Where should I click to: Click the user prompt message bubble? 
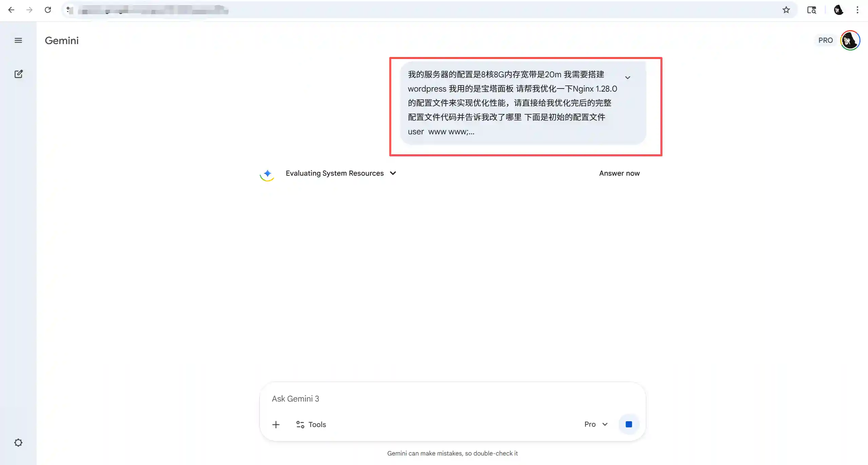coord(523,103)
